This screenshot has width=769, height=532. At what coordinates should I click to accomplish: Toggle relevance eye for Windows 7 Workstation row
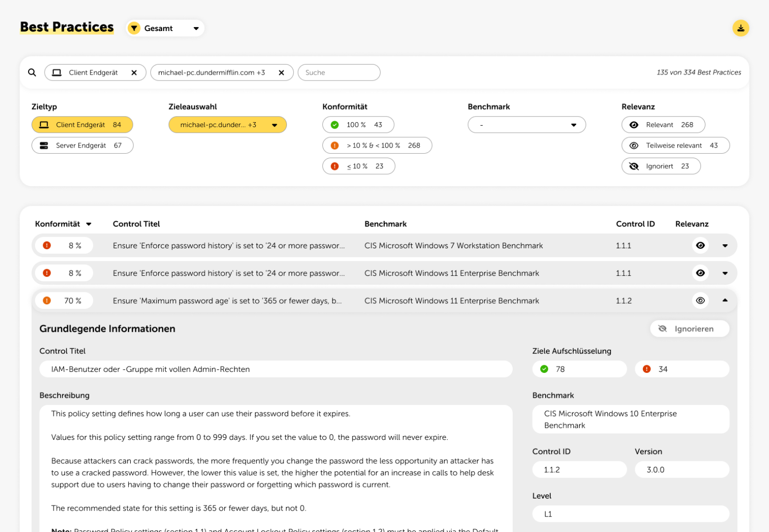click(x=700, y=245)
